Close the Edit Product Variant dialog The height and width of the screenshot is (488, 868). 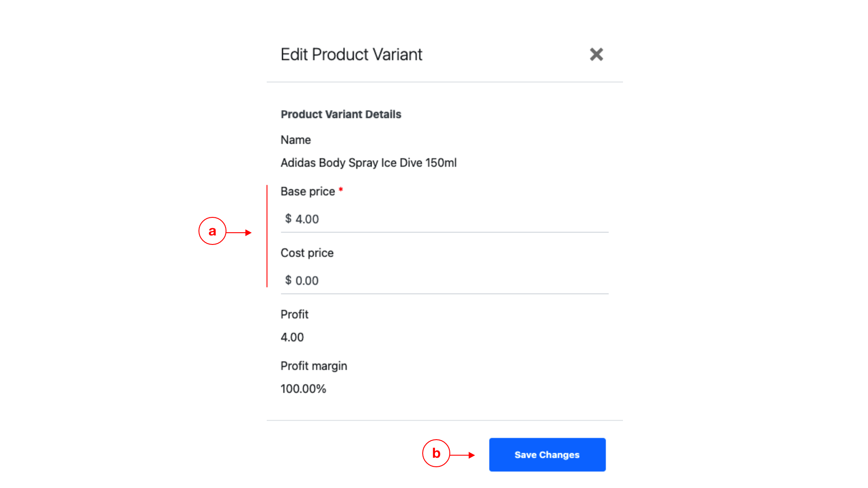click(596, 54)
